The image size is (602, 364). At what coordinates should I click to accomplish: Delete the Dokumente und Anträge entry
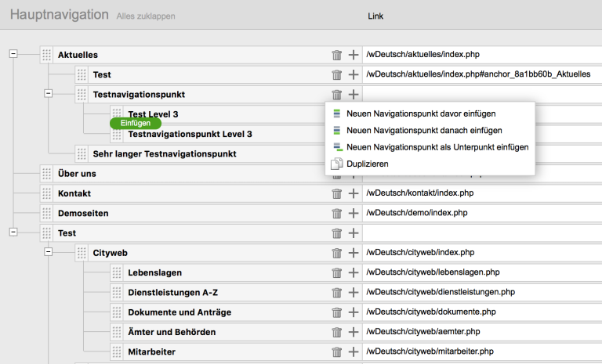tap(337, 312)
